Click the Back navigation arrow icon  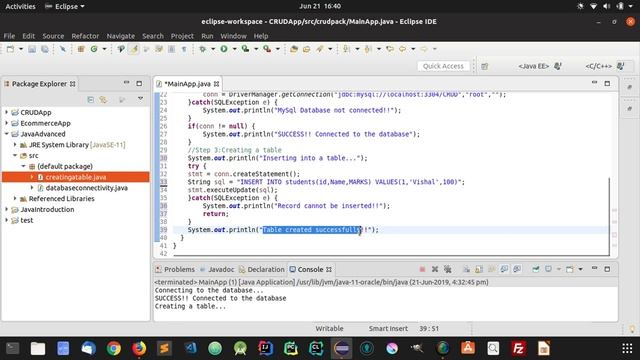(x=402, y=49)
